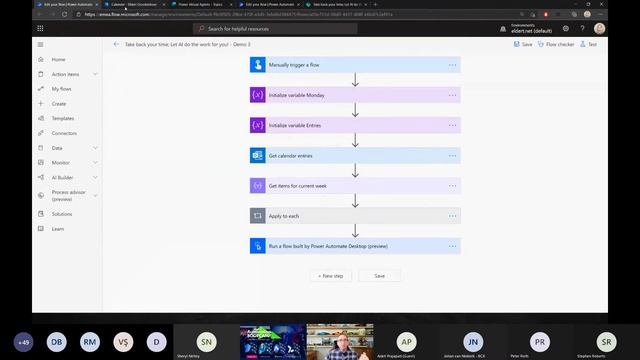This screenshot has width=640, height=360.
Task: Open the settings gear in header
Action: point(566,28)
